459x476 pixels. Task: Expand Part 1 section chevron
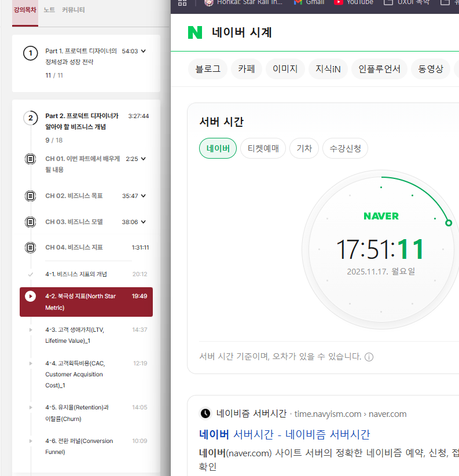[x=143, y=51]
